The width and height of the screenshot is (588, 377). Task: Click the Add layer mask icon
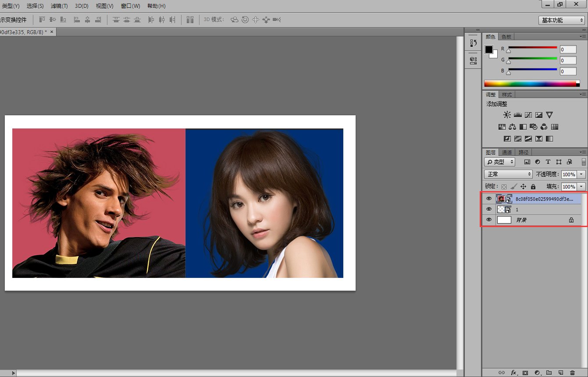click(x=525, y=373)
